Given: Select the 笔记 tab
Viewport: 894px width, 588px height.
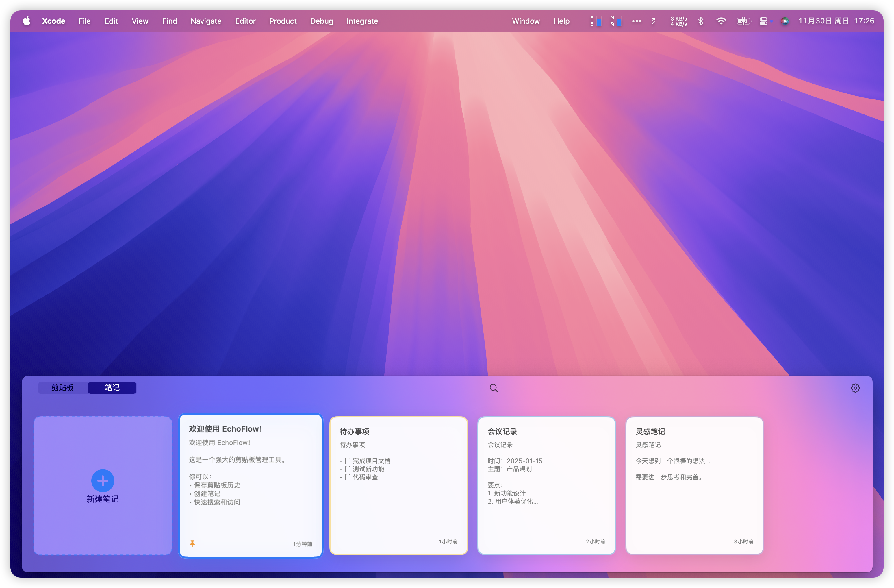Looking at the screenshot, I should point(112,387).
